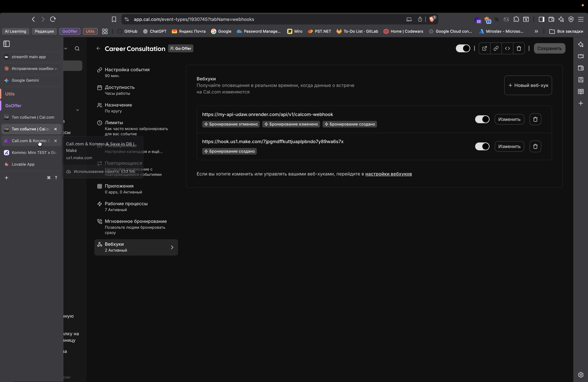Click the event preview external-link icon
588x382 pixels.
(484, 48)
